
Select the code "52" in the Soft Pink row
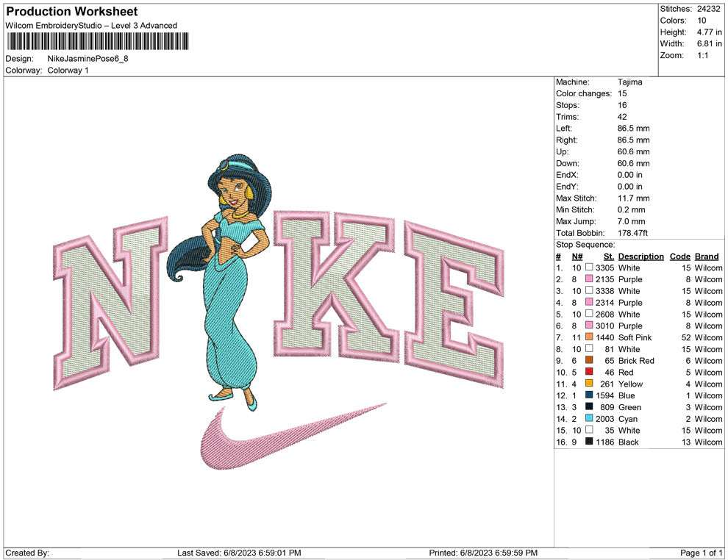tap(686, 337)
